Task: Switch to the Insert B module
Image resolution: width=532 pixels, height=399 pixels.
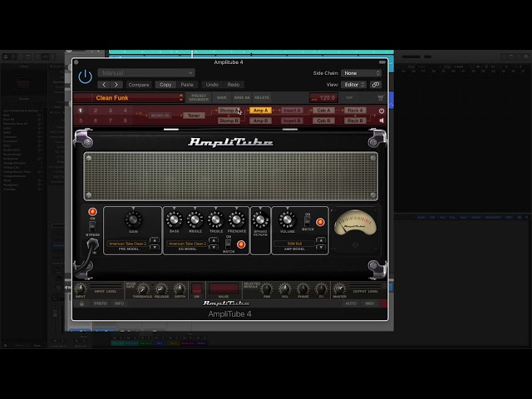Action: tap(292, 121)
